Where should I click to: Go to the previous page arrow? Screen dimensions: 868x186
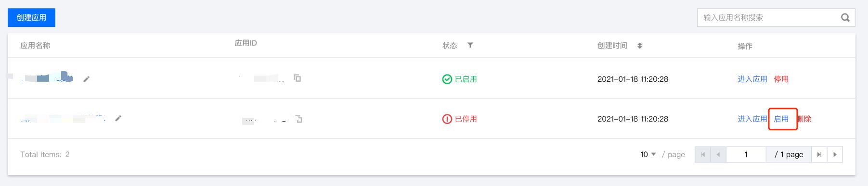pyautogui.click(x=718, y=154)
